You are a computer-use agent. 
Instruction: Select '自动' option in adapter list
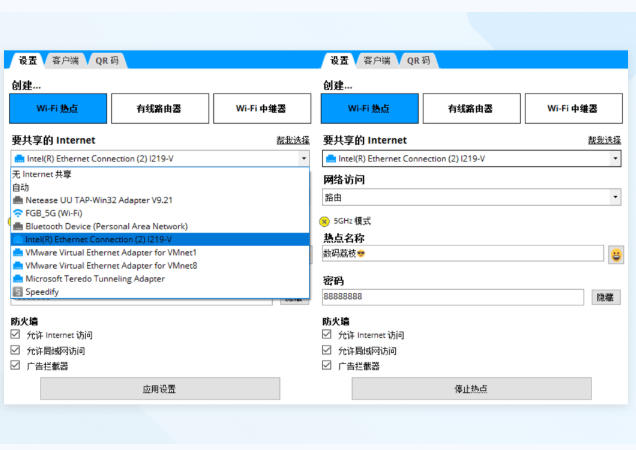[160, 187]
